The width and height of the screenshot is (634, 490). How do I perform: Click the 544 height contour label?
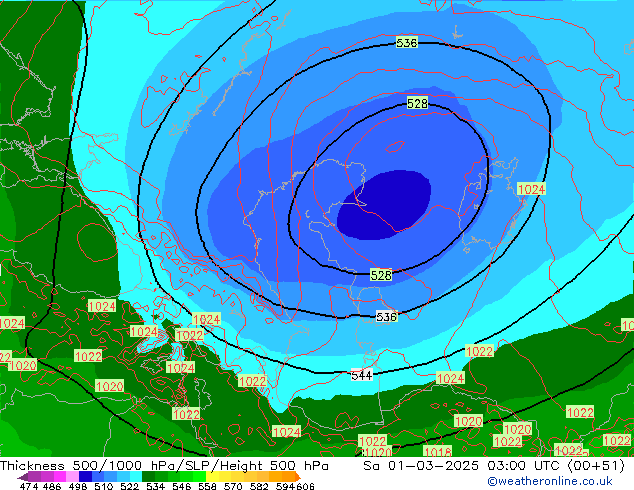(361, 376)
